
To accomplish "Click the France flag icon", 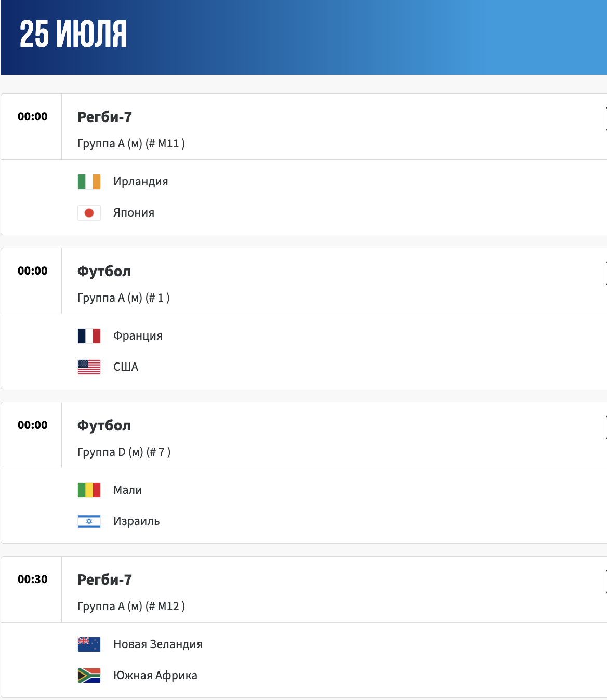I will tap(89, 336).
